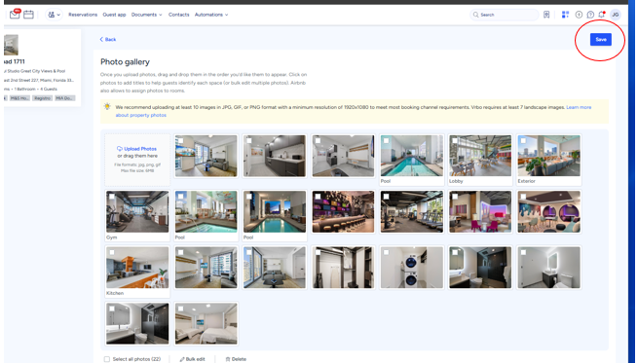Open the people selector dropdown
The image size is (638, 364).
pyautogui.click(x=54, y=15)
